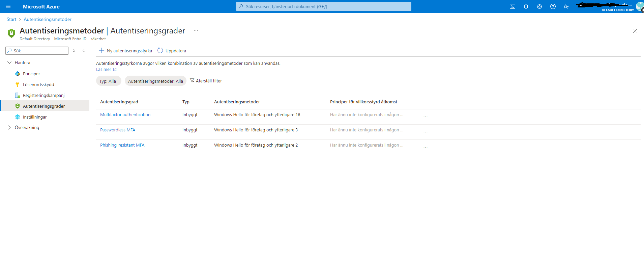Click the expand/collapse all sidebar icon
This screenshot has width=644, height=255.
coord(74,51)
